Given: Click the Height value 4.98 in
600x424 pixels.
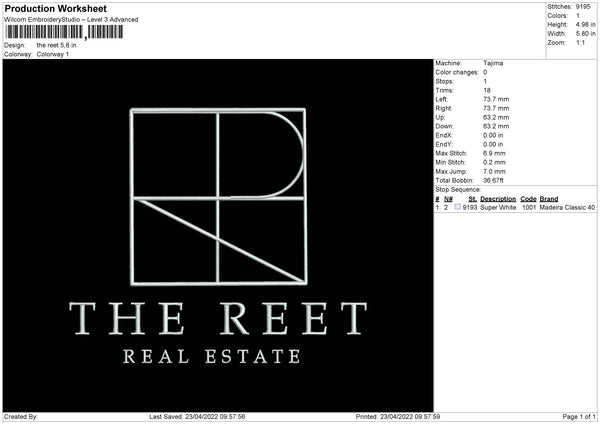Looking at the screenshot, I should (585, 24).
